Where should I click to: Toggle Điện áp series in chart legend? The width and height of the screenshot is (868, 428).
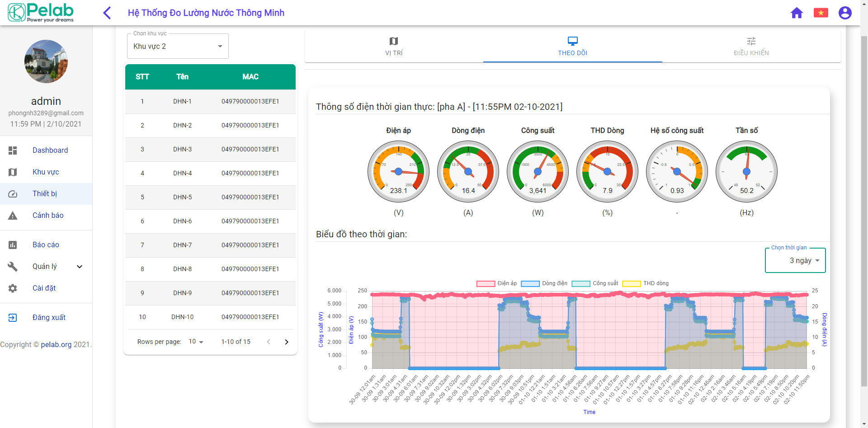point(497,283)
